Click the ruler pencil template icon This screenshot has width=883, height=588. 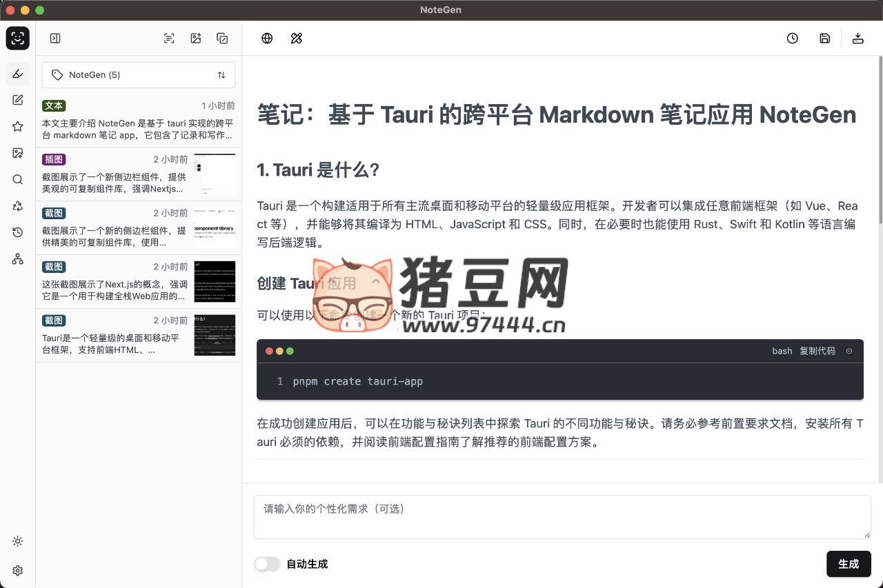pos(297,39)
